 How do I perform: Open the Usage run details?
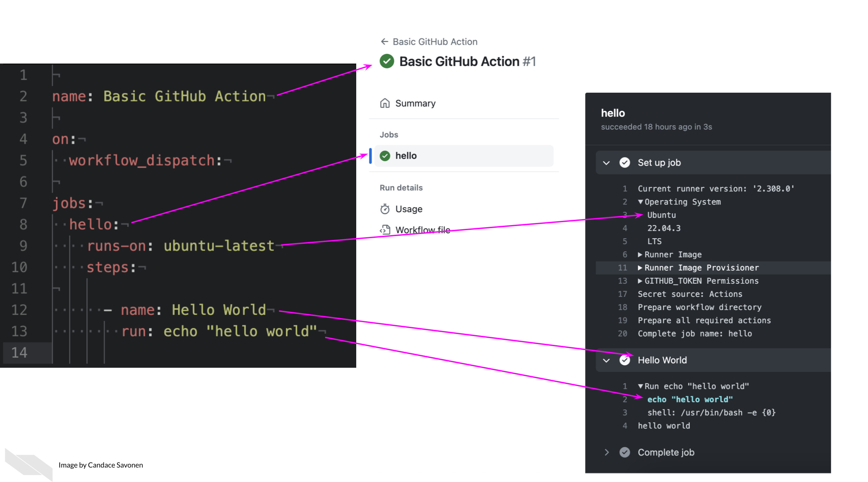point(409,209)
